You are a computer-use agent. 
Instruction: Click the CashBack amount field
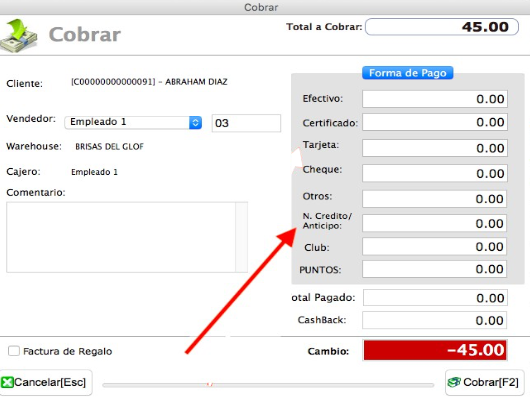point(434,320)
